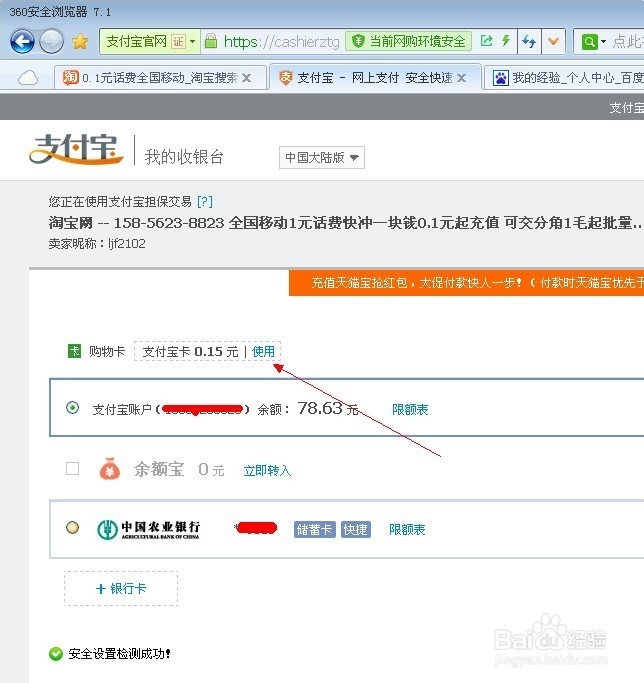This screenshot has width=644, height=683.
Task: Click the 余额宝 money bag icon
Action: 110,469
